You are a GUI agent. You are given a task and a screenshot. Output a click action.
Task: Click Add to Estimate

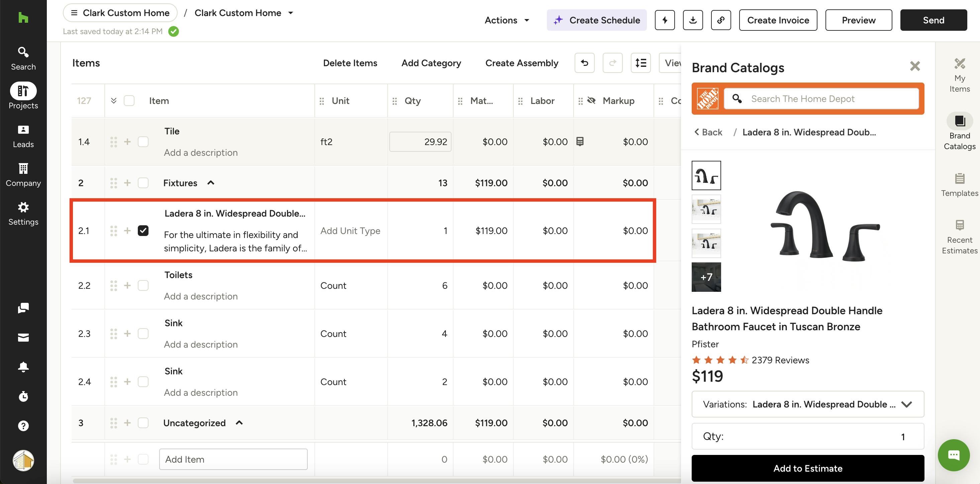tap(808, 468)
